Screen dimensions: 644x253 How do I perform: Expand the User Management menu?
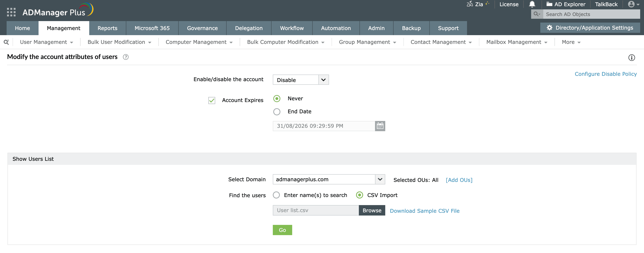(x=46, y=42)
